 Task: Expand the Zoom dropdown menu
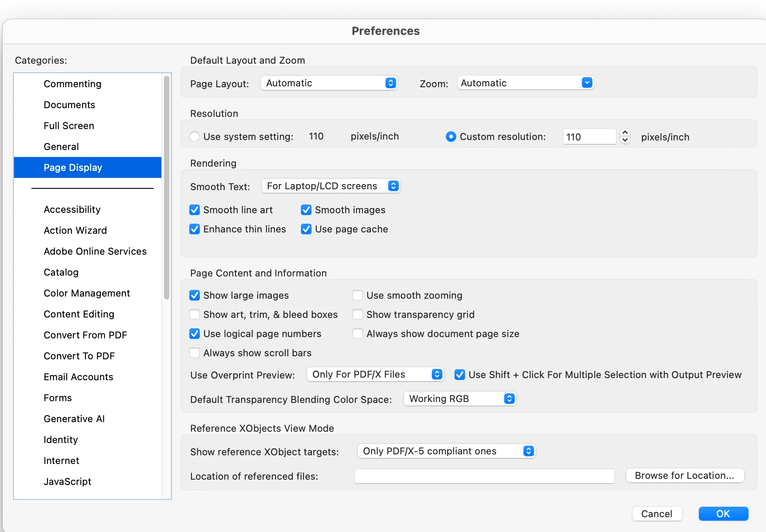click(x=526, y=83)
